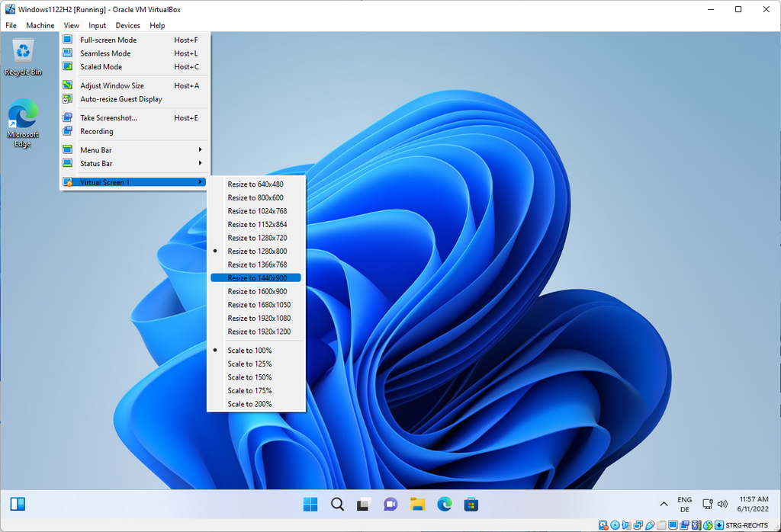Click the network adapters status bar icon
Image resolution: width=781 pixels, height=532 pixels.
(x=638, y=525)
